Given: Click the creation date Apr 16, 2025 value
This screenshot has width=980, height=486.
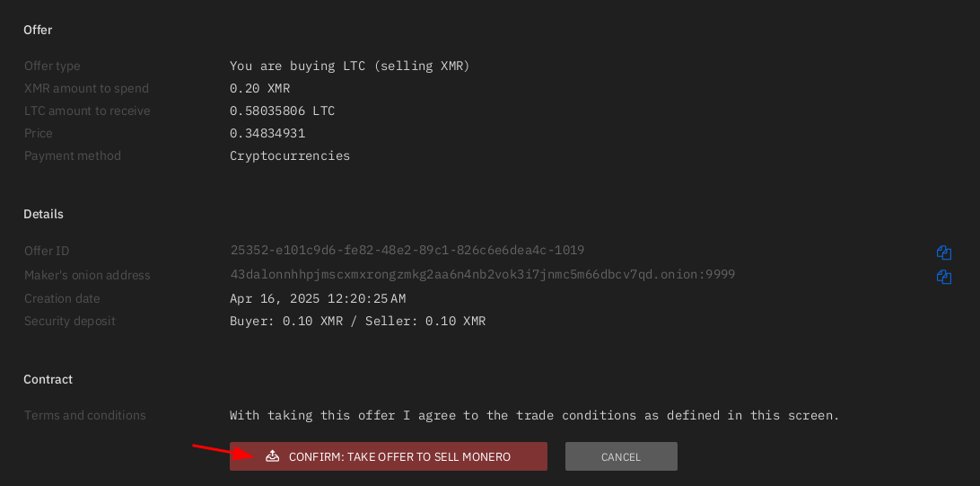Looking at the screenshot, I should click(318, 298).
